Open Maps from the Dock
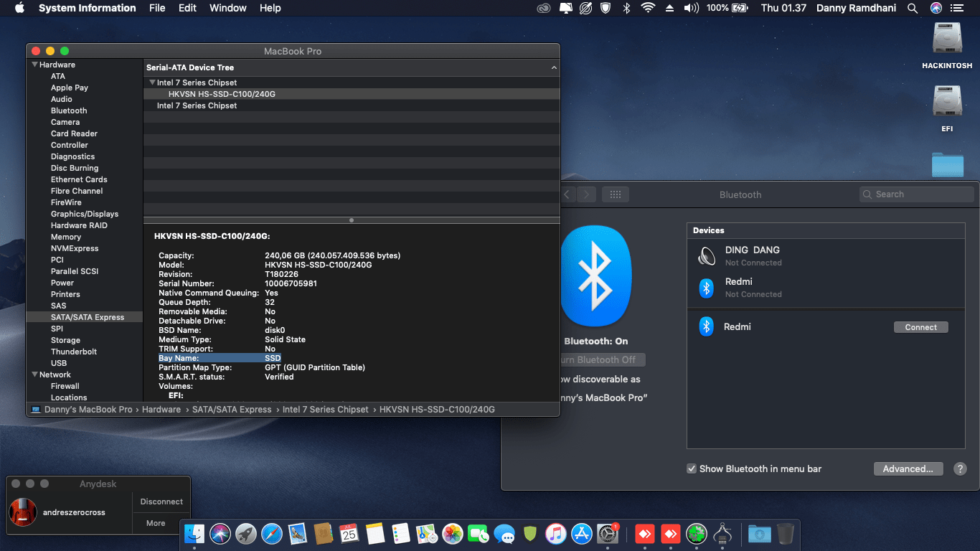The height and width of the screenshot is (551, 980). pyautogui.click(x=427, y=534)
